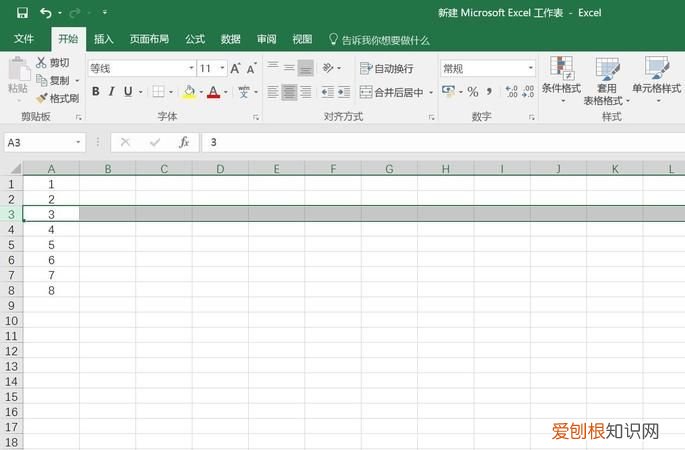Click the 文 phonetic guide icon
This screenshot has width=685, height=450.
point(244,92)
